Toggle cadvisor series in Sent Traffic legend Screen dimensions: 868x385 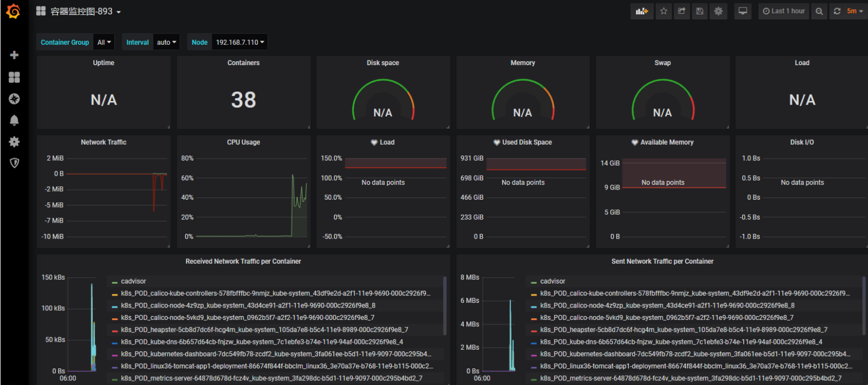(x=553, y=281)
